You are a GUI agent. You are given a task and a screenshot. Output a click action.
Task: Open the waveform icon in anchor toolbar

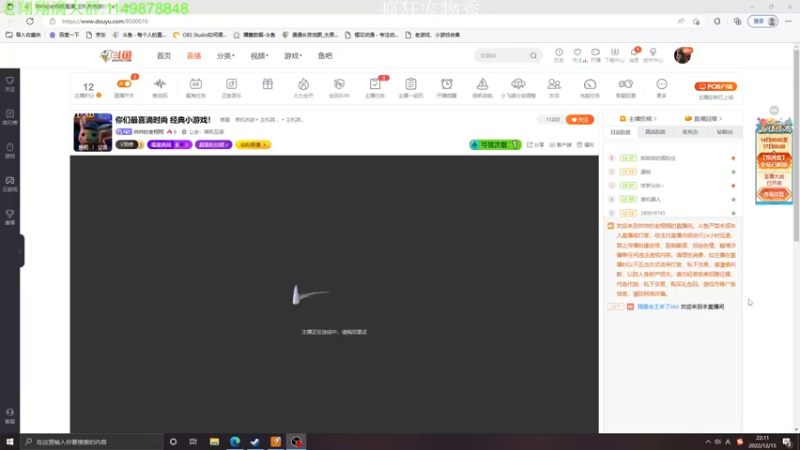(x=160, y=84)
